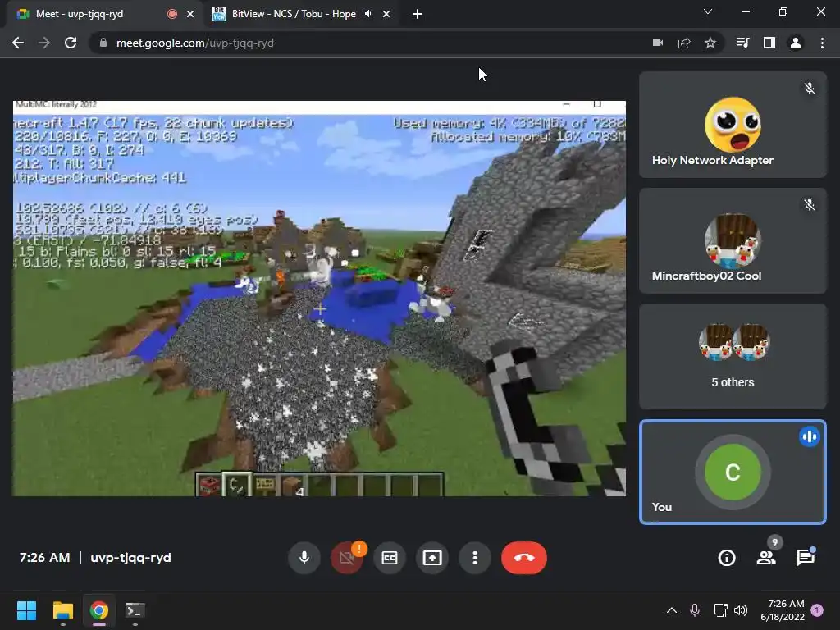840x630 pixels.
Task: Toggle Chrome side panel
Action: [x=769, y=43]
